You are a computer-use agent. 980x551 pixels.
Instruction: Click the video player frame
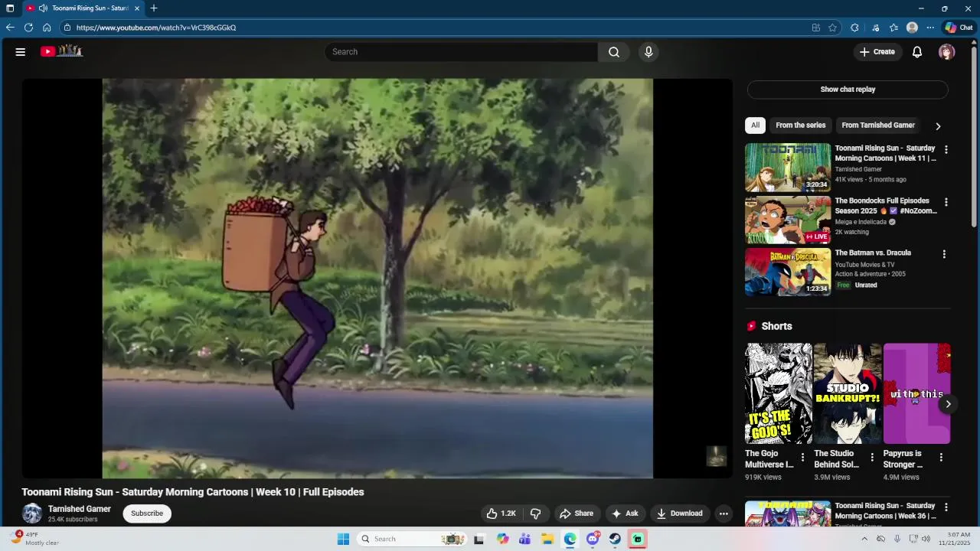(377, 278)
